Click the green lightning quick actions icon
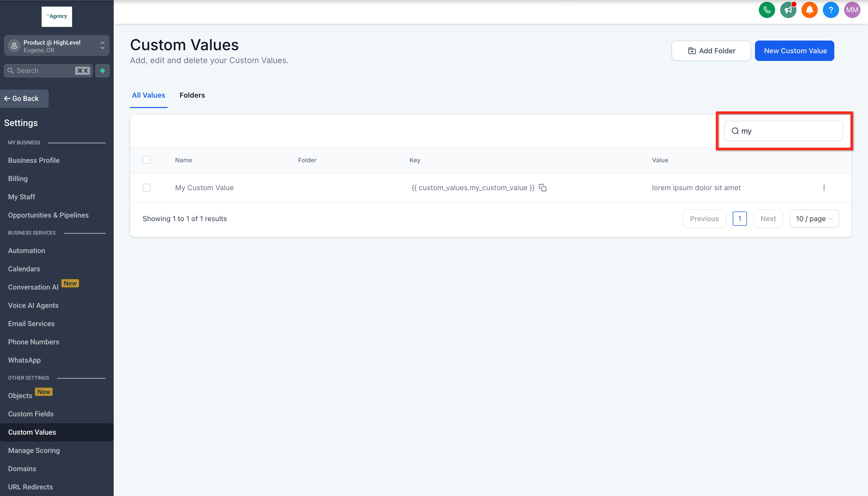868x496 pixels. click(102, 70)
